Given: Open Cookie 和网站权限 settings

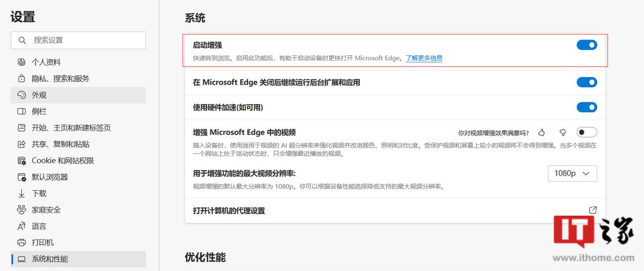Looking at the screenshot, I should pyautogui.click(x=78, y=161).
